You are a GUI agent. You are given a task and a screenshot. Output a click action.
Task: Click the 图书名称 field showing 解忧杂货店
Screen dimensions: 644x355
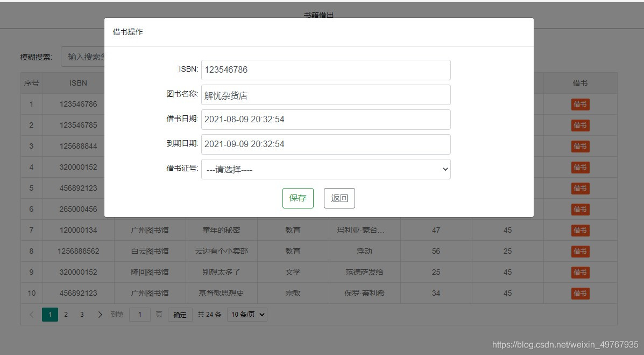pyautogui.click(x=325, y=95)
